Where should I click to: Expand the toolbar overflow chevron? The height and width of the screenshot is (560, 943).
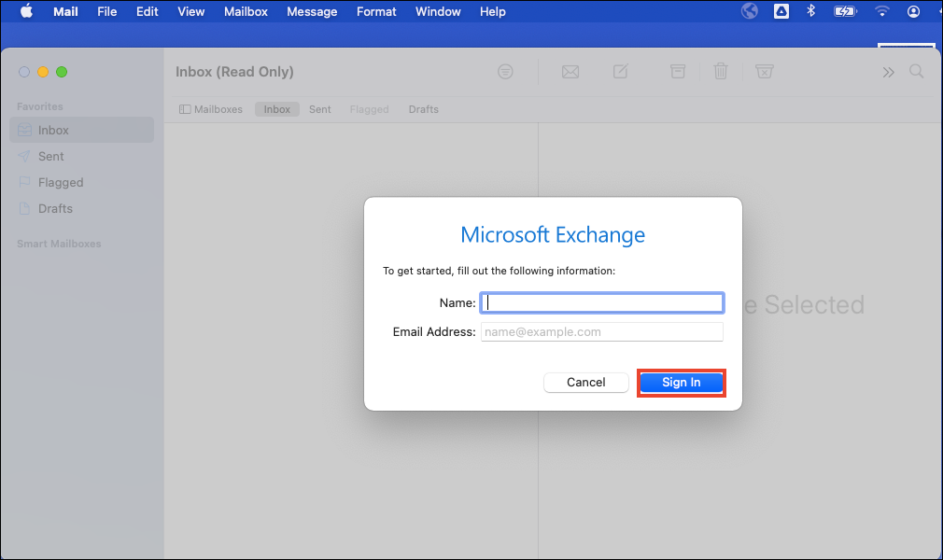[x=888, y=72]
